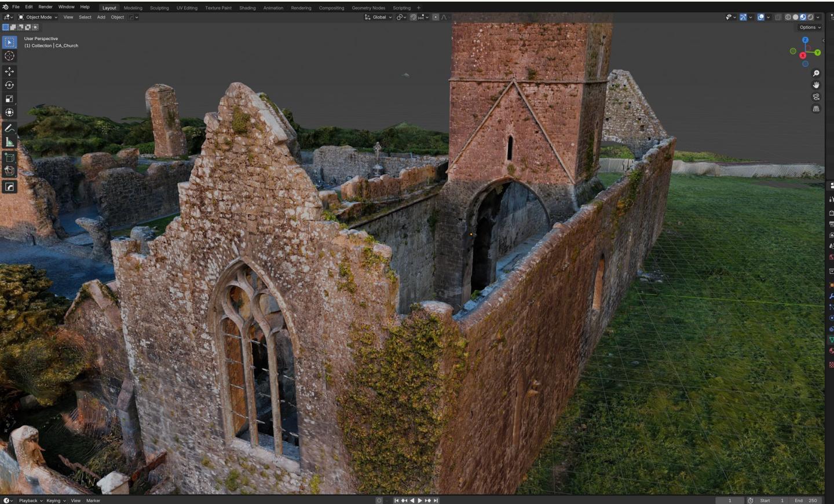
Task: Select the Move tool in toolbar
Action: (x=9, y=71)
